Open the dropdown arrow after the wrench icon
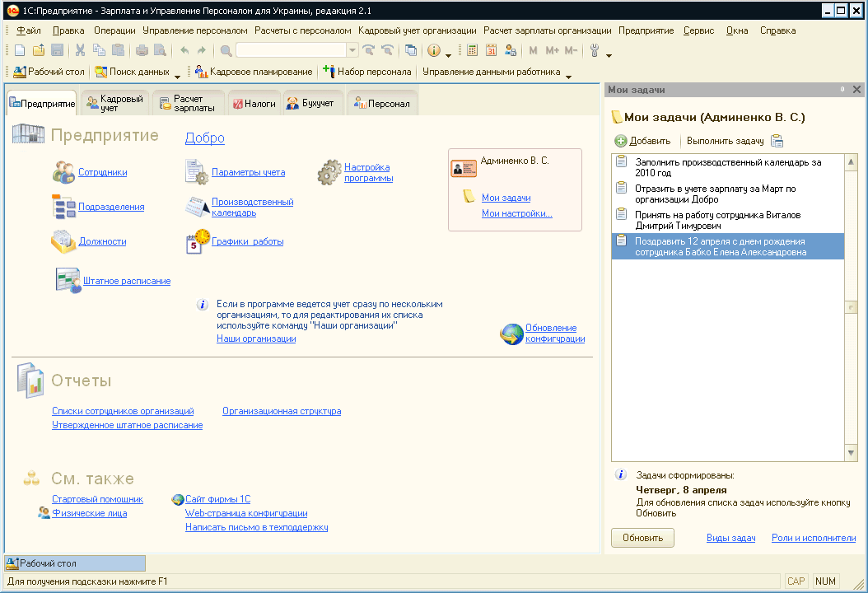 [609, 55]
